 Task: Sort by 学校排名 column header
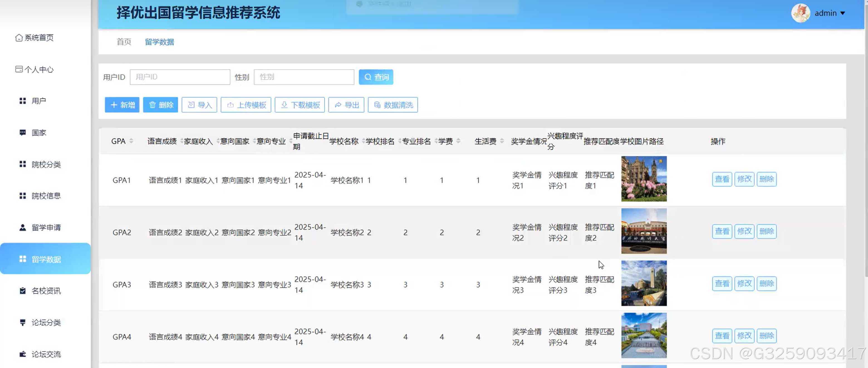pyautogui.click(x=380, y=141)
